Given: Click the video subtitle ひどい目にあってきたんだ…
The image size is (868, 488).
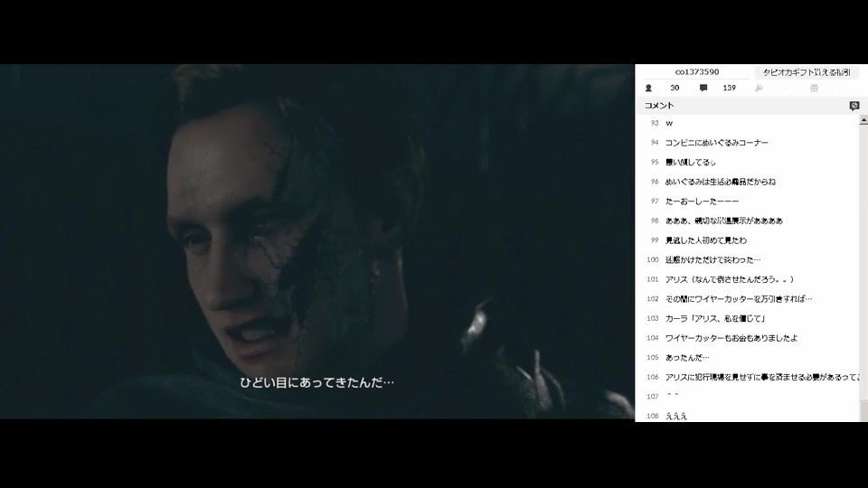Looking at the screenshot, I should [317, 382].
